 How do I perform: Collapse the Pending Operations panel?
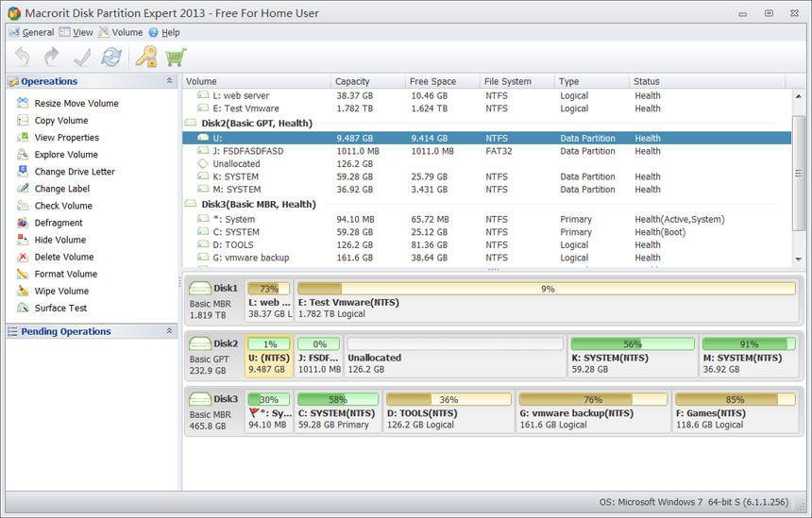pyautogui.click(x=169, y=332)
